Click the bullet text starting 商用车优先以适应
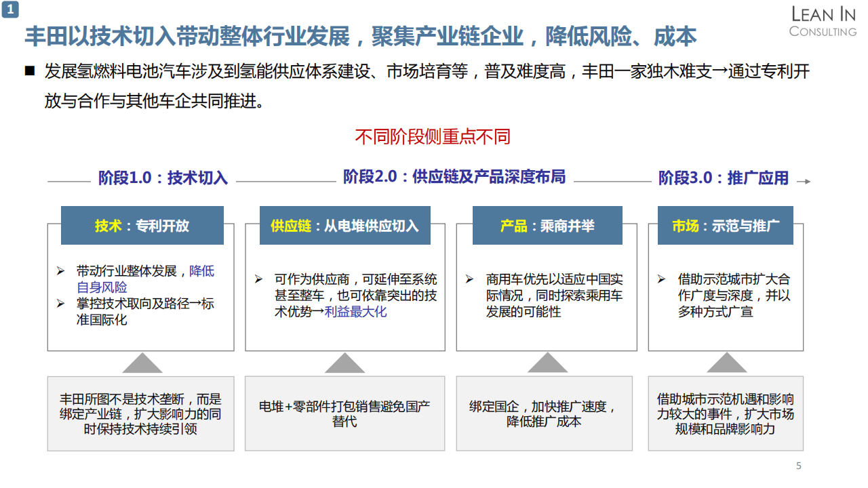 [554, 296]
